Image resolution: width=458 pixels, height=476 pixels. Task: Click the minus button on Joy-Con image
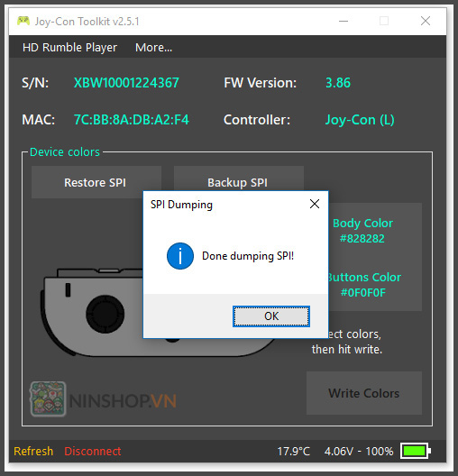point(68,290)
